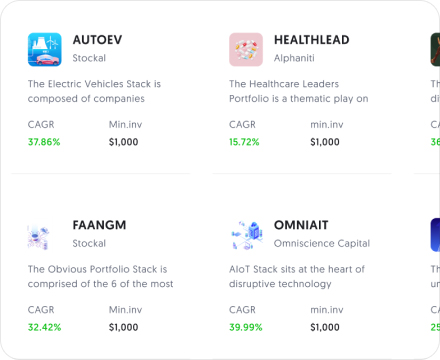
Task: Click the partially visible dark blue stack icon
Action: [x=435, y=235]
